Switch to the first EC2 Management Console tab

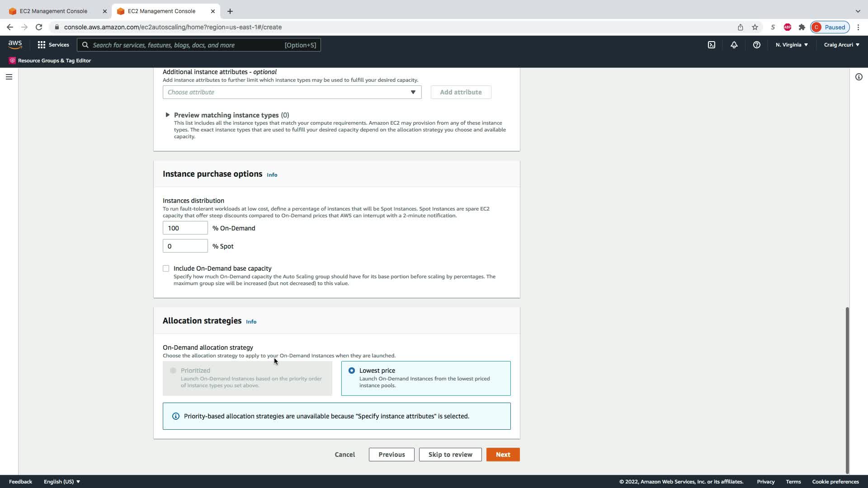coord(53,11)
